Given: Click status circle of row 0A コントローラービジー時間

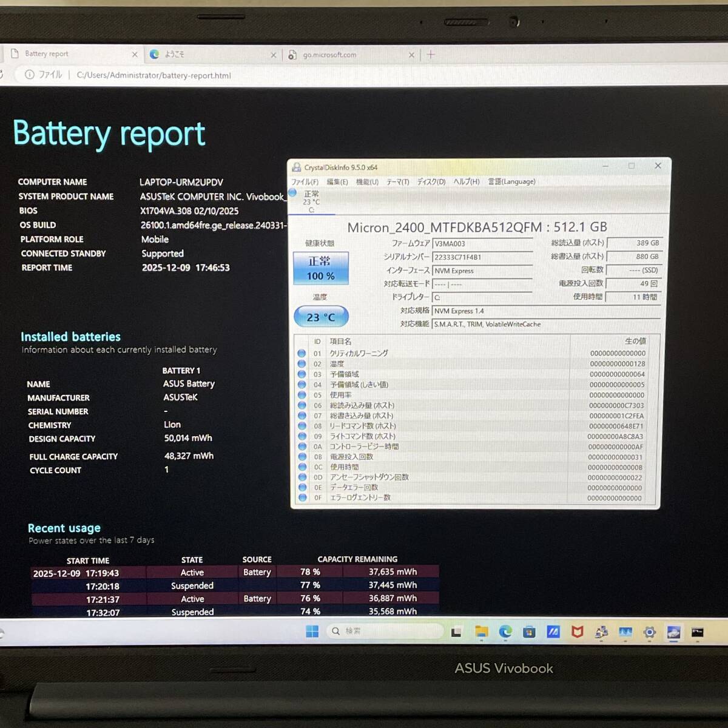Looking at the screenshot, I should 302,447.
